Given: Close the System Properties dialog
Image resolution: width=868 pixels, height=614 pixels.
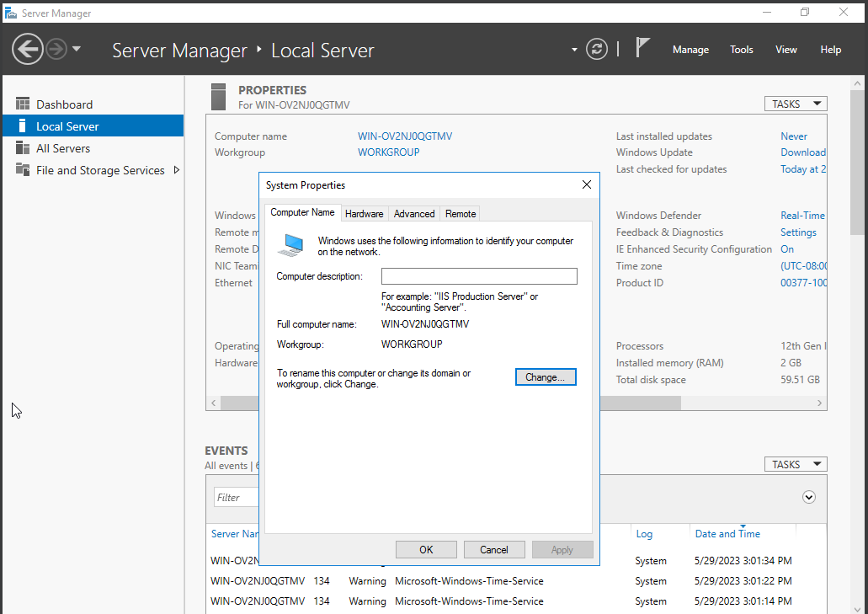Looking at the screenshot, I should (587, 184).
